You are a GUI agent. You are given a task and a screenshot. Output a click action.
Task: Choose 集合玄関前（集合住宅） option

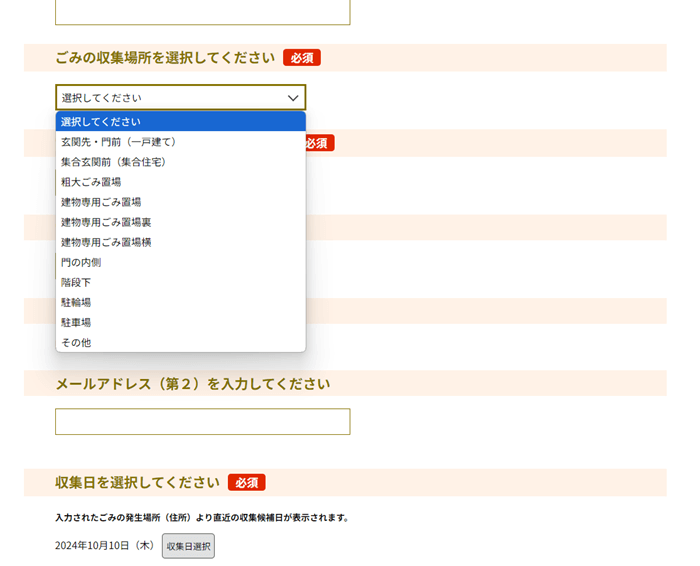click(180, 162)
